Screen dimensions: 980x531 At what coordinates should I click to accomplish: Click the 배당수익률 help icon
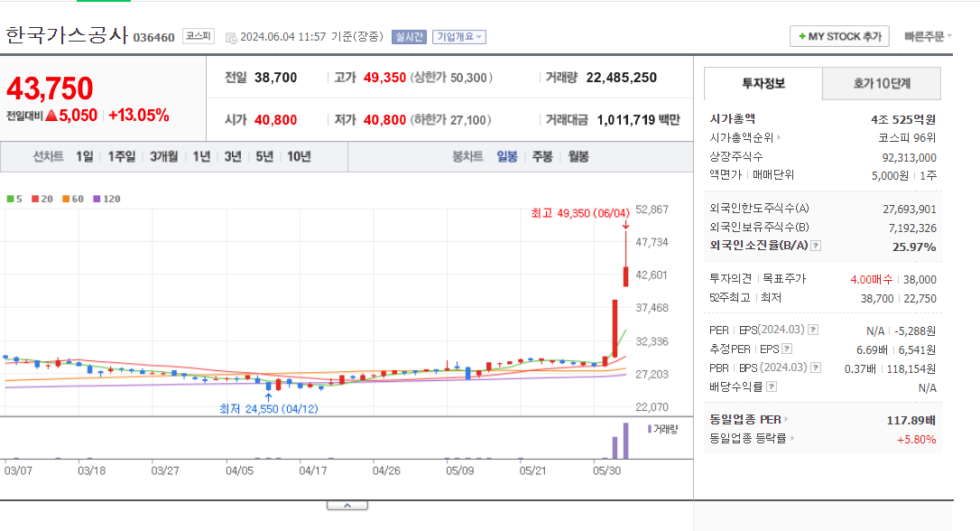(772, 387)
